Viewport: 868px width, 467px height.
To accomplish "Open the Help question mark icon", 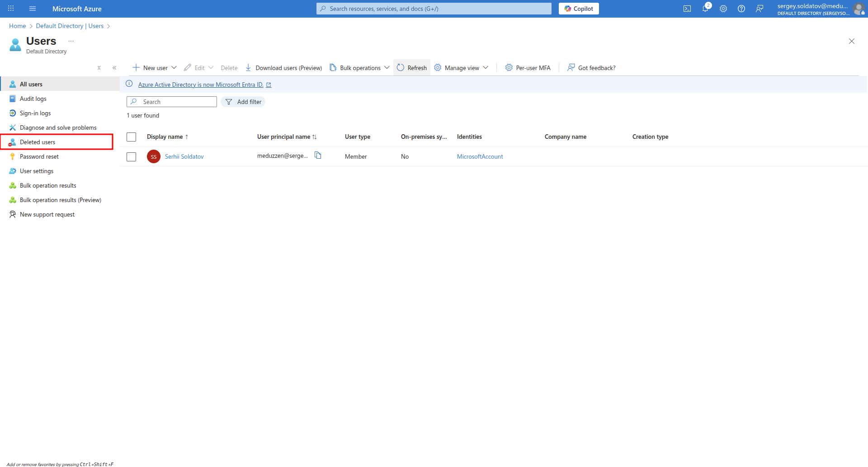I will pos(741,9).
